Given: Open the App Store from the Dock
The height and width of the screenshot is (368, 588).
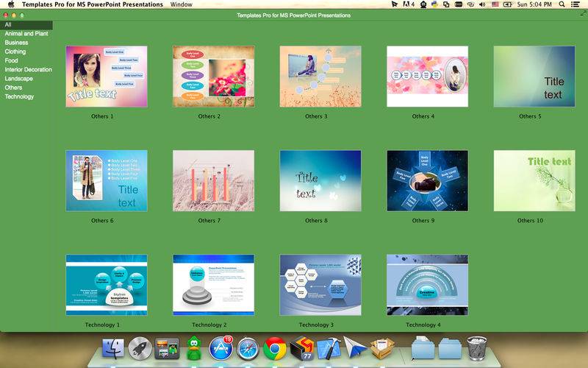Looking at the screenshot, I should tap(221, 348).
